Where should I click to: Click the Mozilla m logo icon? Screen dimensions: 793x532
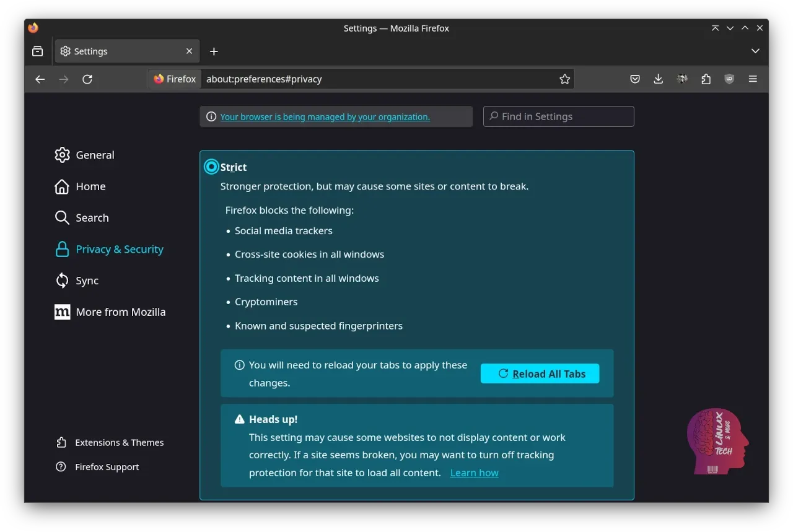[62, 312]
